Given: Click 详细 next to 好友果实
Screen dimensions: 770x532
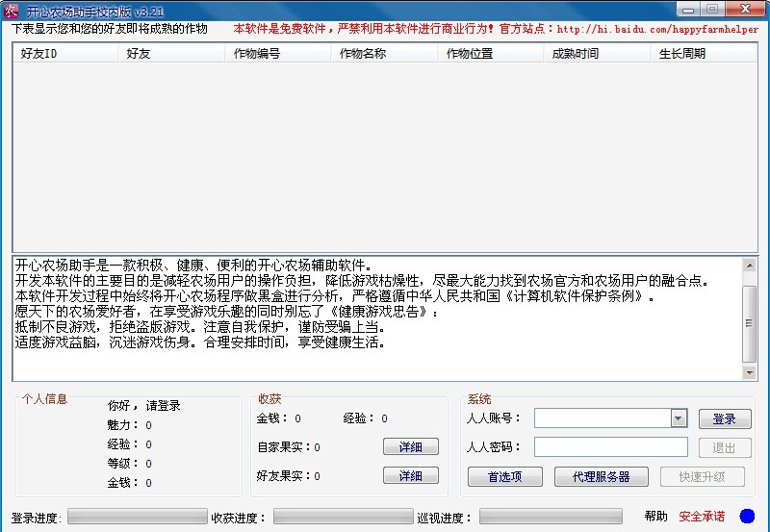Looking at the screenshot, I should (x=411, y=476).
